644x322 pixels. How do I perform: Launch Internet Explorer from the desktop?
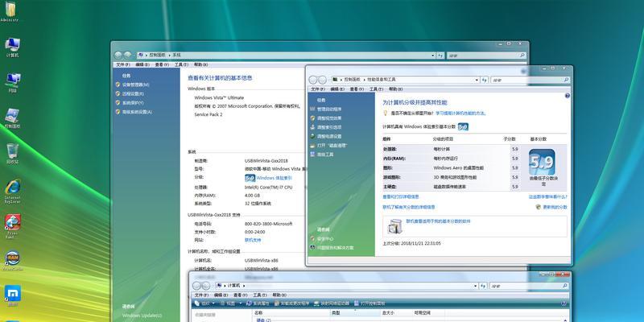12,191
